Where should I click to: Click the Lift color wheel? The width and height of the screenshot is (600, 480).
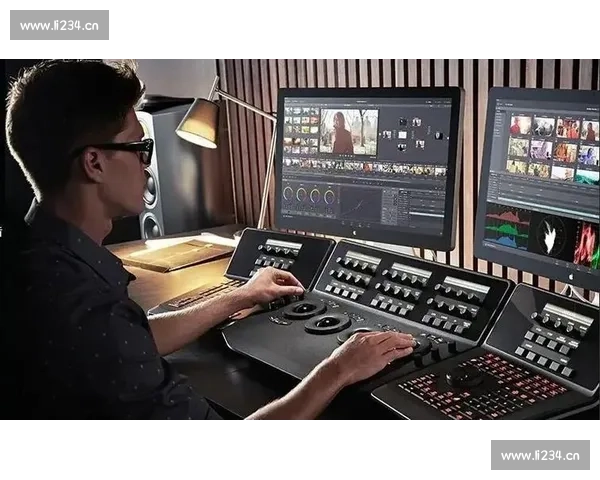coord(288,194)
